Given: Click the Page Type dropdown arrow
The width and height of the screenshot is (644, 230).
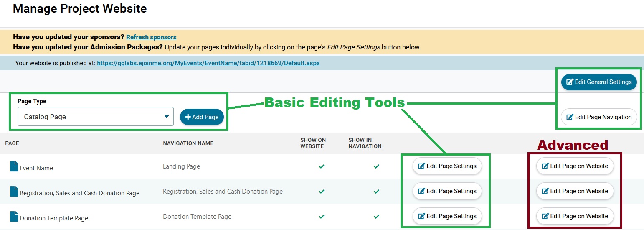Looking at the screenshot, I should pyautogui.click(x=166, y=117).
